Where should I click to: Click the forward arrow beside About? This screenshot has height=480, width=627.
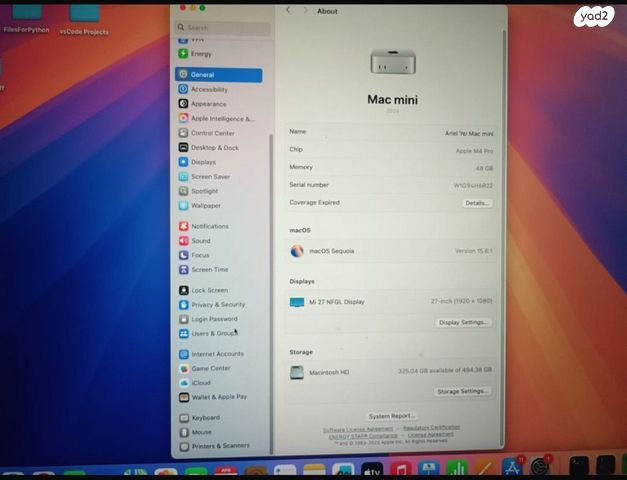click(306, 11)
